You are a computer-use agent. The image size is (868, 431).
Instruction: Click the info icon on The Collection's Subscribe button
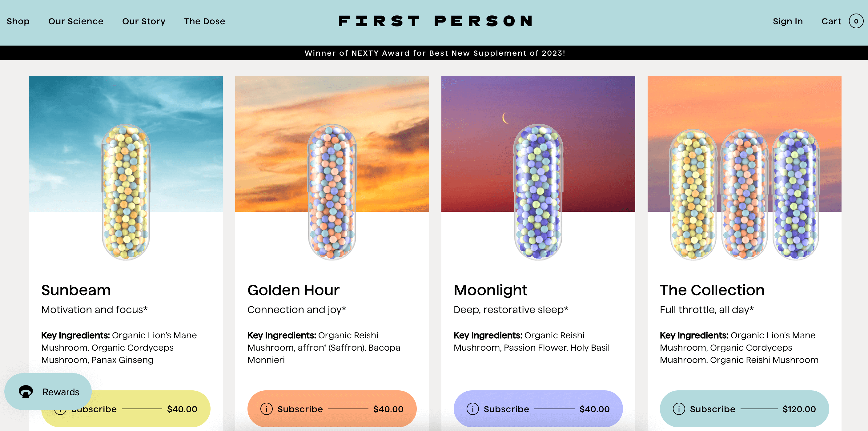pos(679,409)
